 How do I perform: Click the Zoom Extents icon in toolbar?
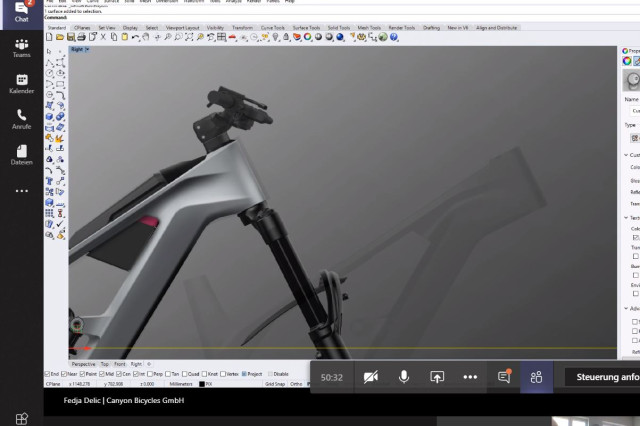click(189, 37)
